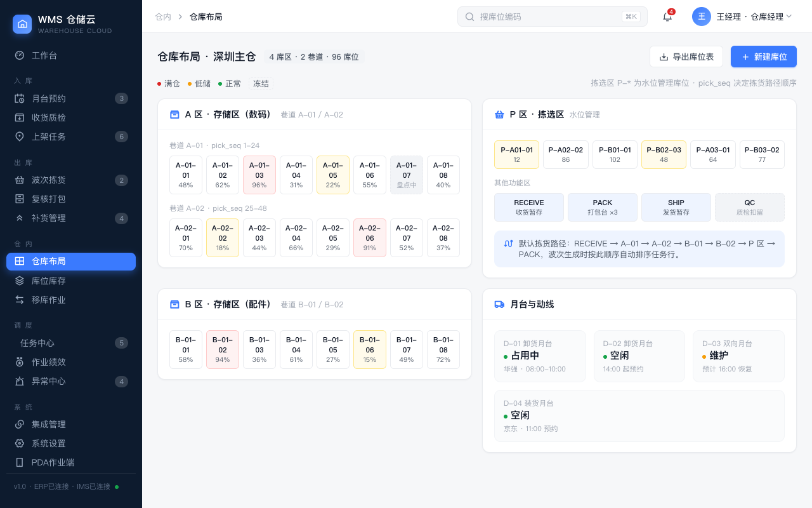Viewport: 812px width, 508px height.
Task: Select slot A-02-06 at 91%
Action: [370, 237]
